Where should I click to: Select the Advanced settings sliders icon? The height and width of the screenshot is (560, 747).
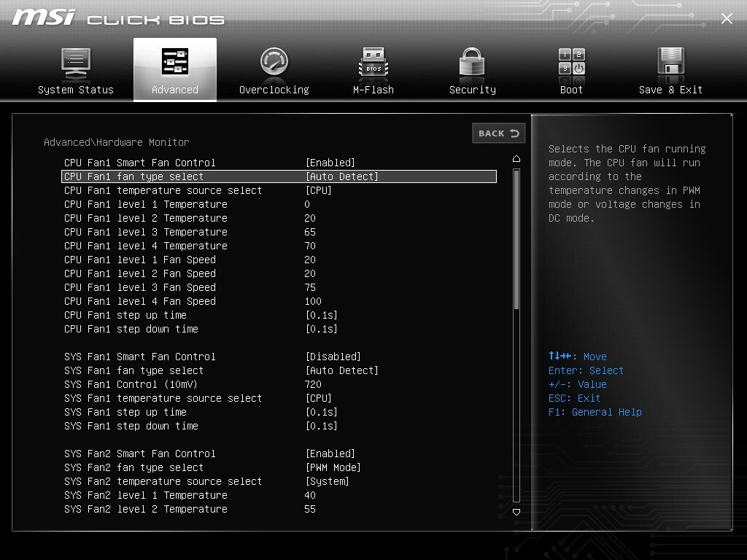(175, 61)
